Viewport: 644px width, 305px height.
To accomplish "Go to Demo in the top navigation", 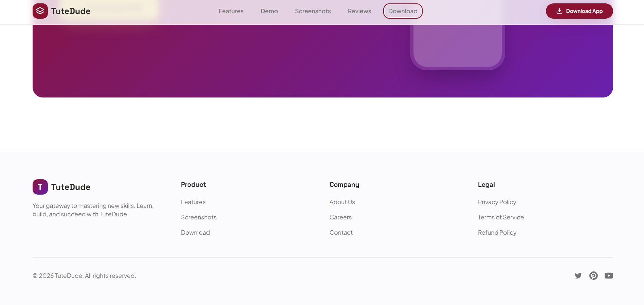I will (269, 11).
